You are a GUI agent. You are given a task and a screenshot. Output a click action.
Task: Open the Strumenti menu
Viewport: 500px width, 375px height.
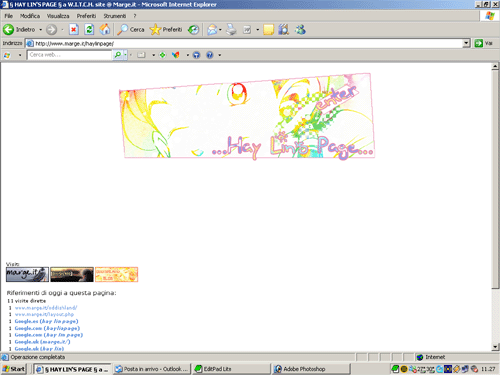(x=115, y=16)
